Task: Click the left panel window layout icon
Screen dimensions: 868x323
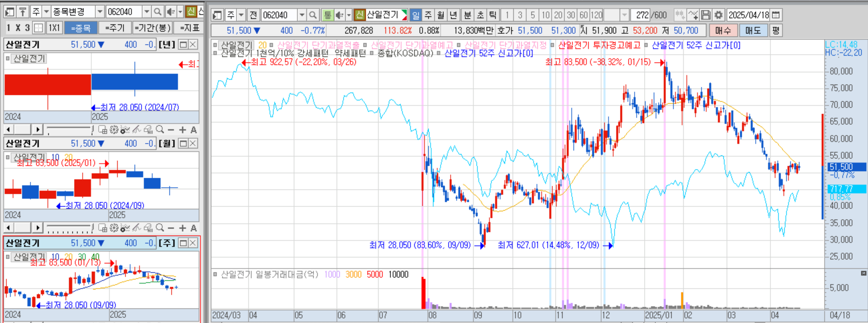Action: coord(10,12)
